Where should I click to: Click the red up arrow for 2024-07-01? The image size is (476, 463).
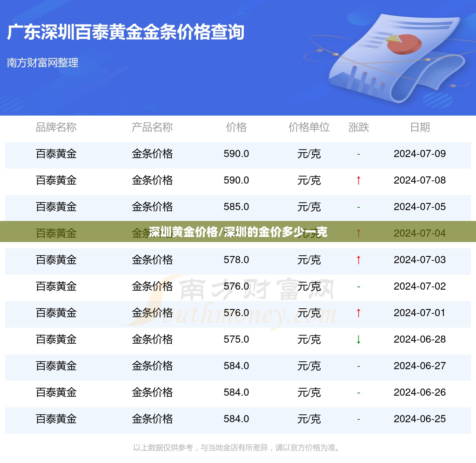pos(358,313)
